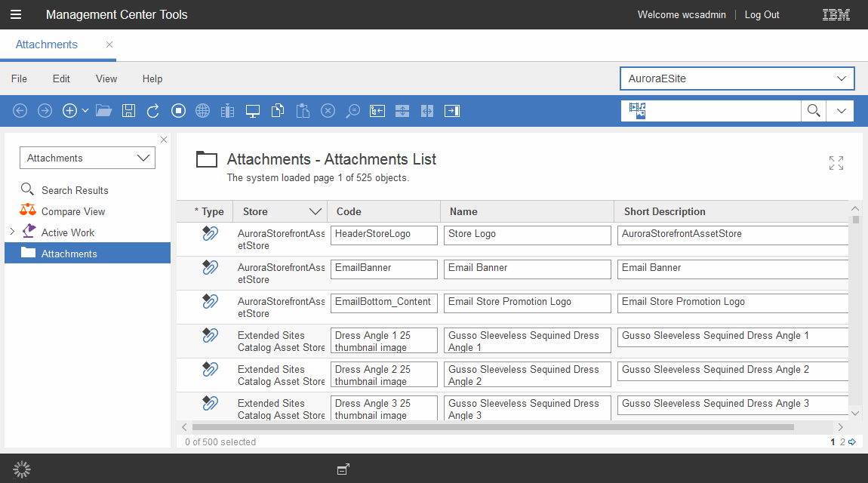Open the File menu

[19, 78]
